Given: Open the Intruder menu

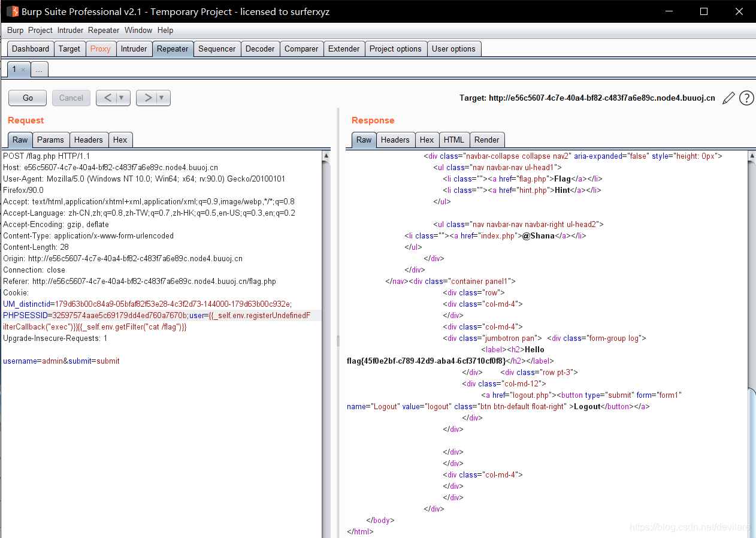Looking at the screenshot, I should (71, 30).
